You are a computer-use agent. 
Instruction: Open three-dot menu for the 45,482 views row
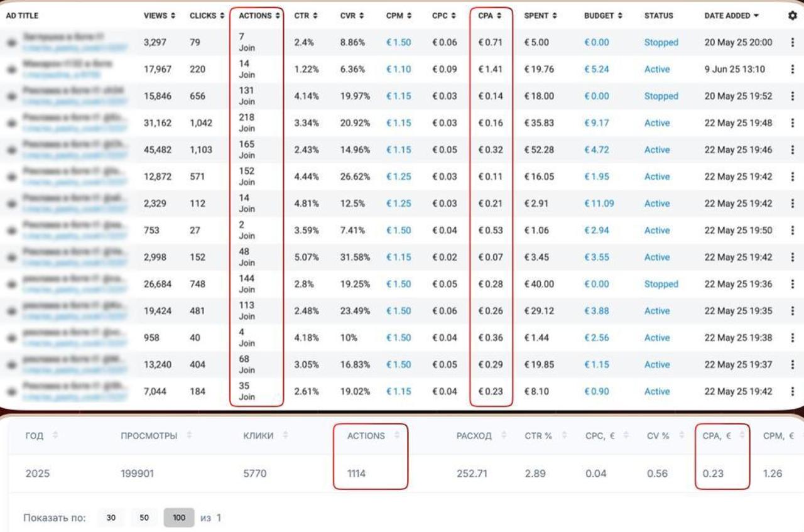792,149
